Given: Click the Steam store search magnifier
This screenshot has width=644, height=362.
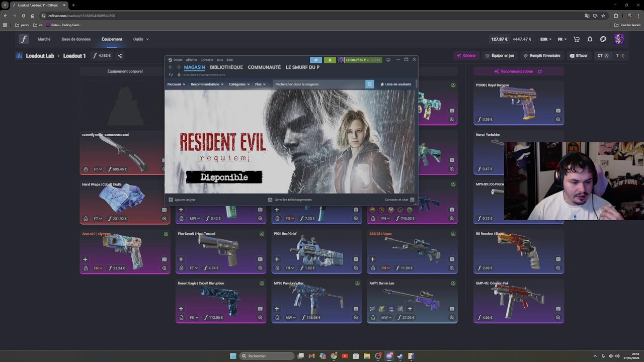Looking at the screenshot, I should (370, 84).
